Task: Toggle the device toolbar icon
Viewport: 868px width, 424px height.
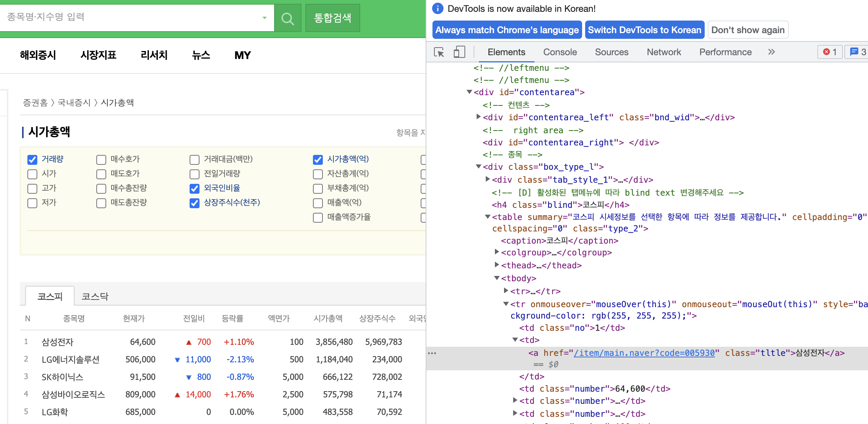Action: 459,52
